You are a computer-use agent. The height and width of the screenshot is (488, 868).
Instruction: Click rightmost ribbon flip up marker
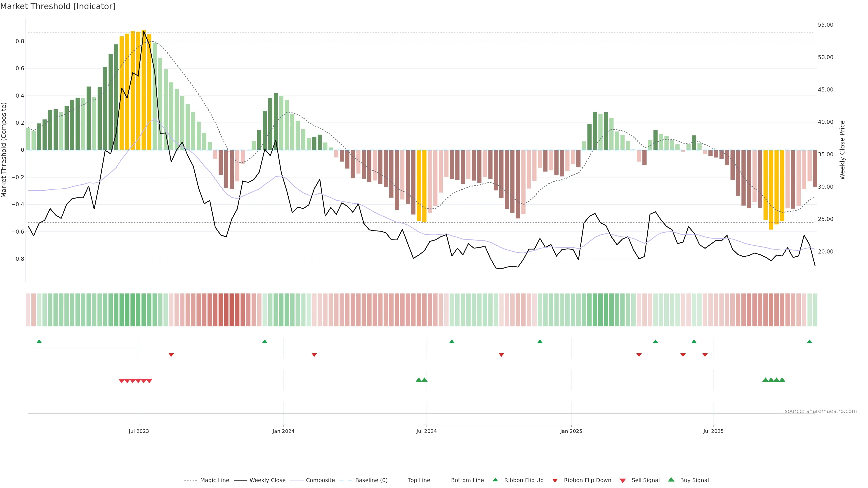809,342
